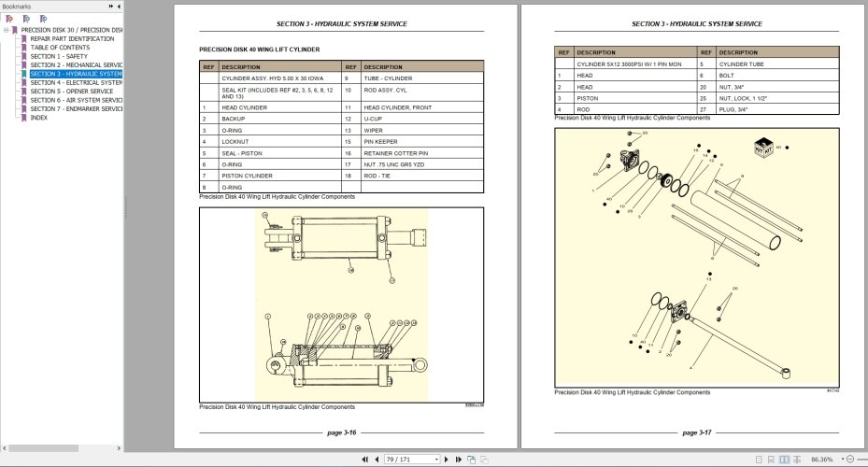Open the REPAIR PART IDENTIFICATION bookmark

pos(72,38)
